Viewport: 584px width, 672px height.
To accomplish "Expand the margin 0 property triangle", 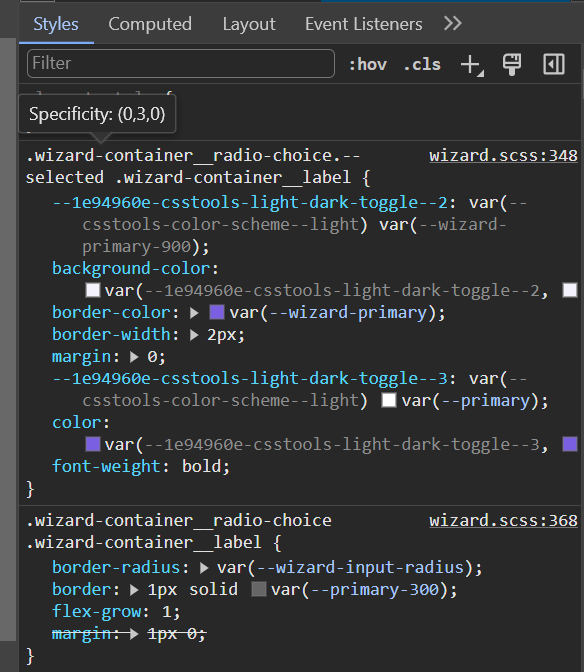I will (134, 357).
